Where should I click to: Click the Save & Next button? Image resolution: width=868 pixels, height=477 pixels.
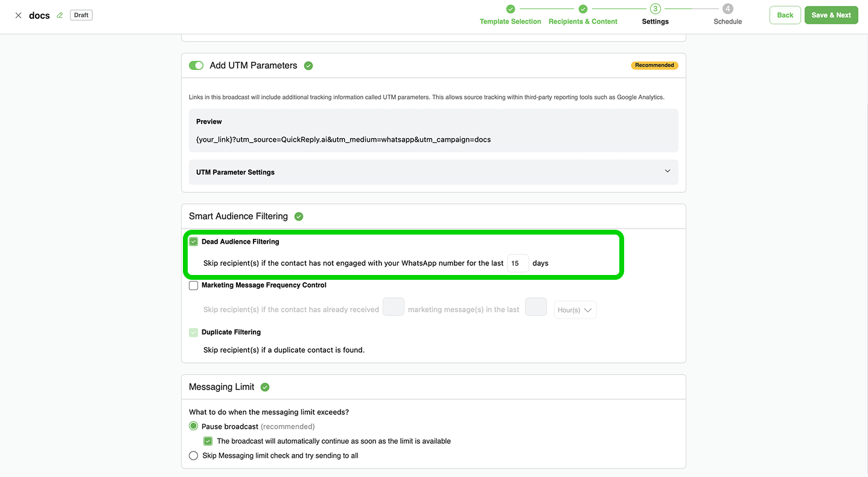click(x=831, y=15)
